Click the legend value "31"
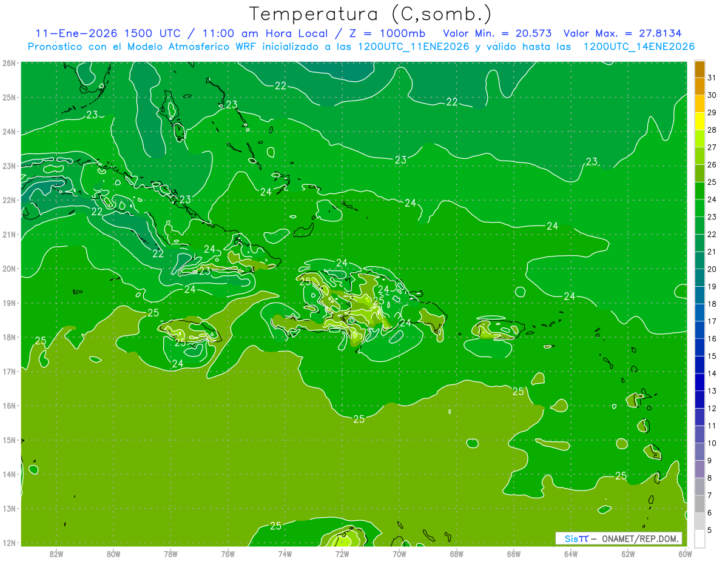The height and width of the screenshot is (562, 728). 712,78
